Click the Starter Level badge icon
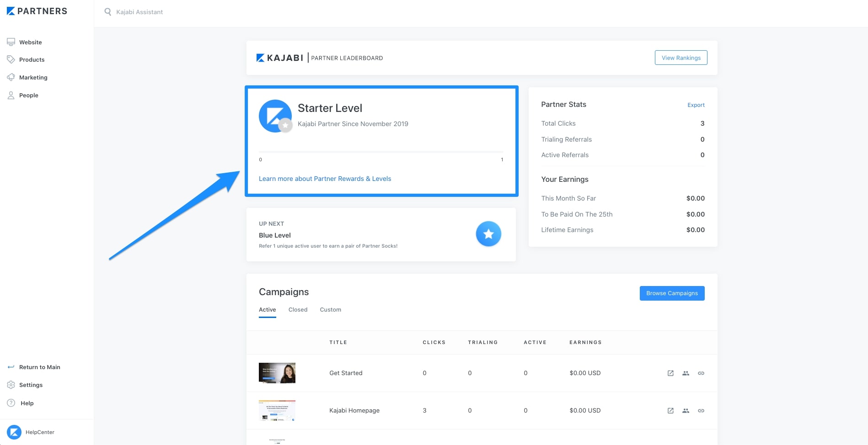 275,116
